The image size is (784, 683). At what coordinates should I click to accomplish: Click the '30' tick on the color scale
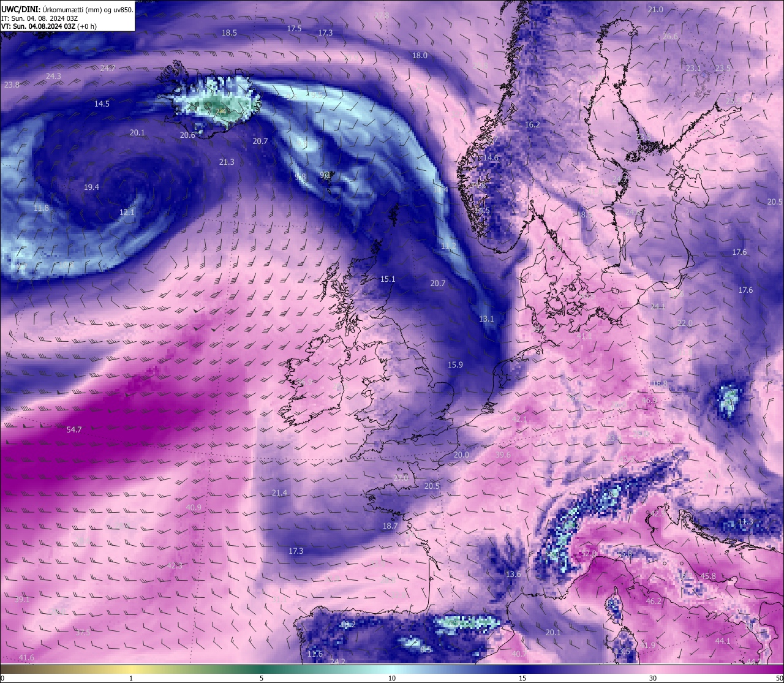653,678
